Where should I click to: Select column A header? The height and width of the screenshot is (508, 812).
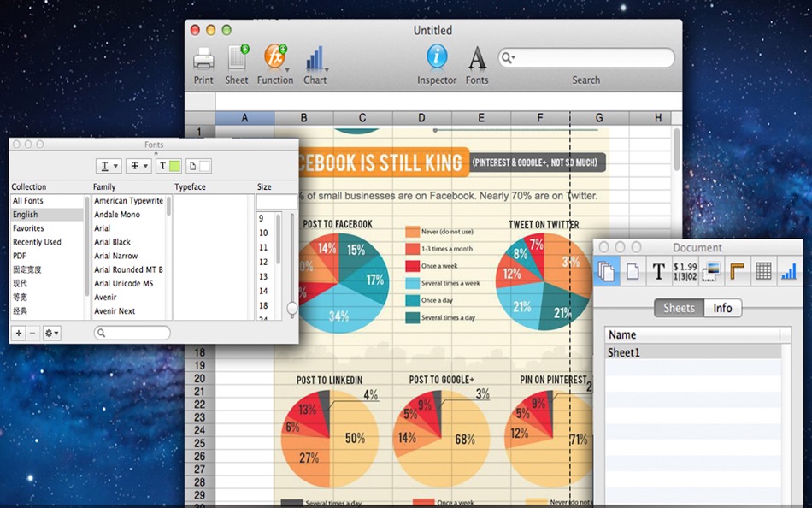click(244, 118)
